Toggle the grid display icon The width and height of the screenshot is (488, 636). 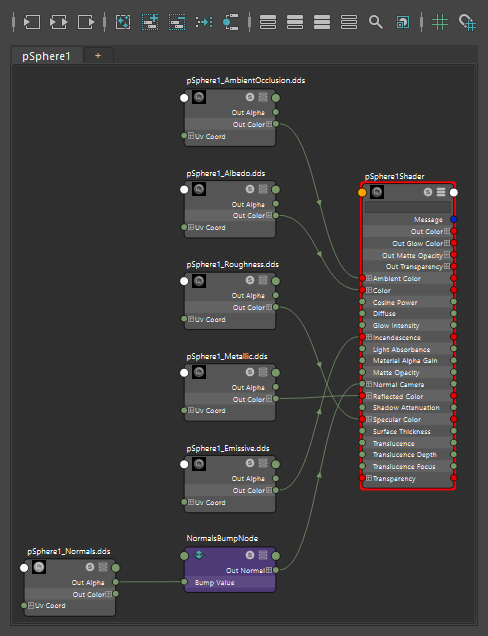(440, 22)
